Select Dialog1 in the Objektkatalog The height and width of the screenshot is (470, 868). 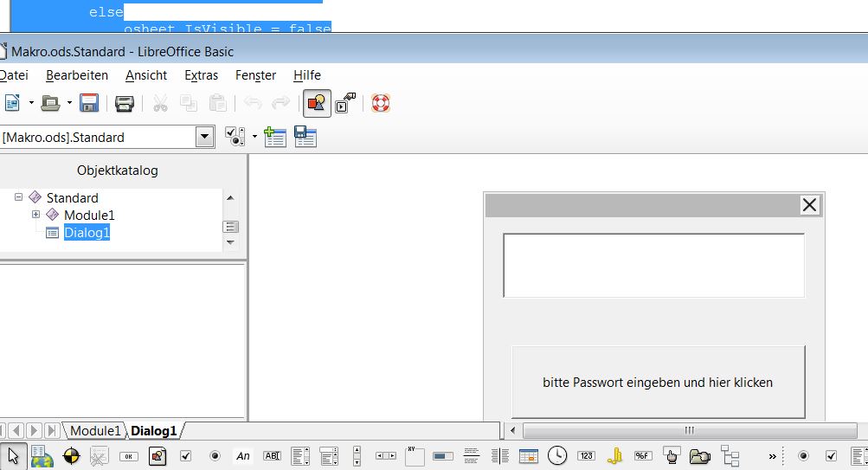[x=87, y=232]
